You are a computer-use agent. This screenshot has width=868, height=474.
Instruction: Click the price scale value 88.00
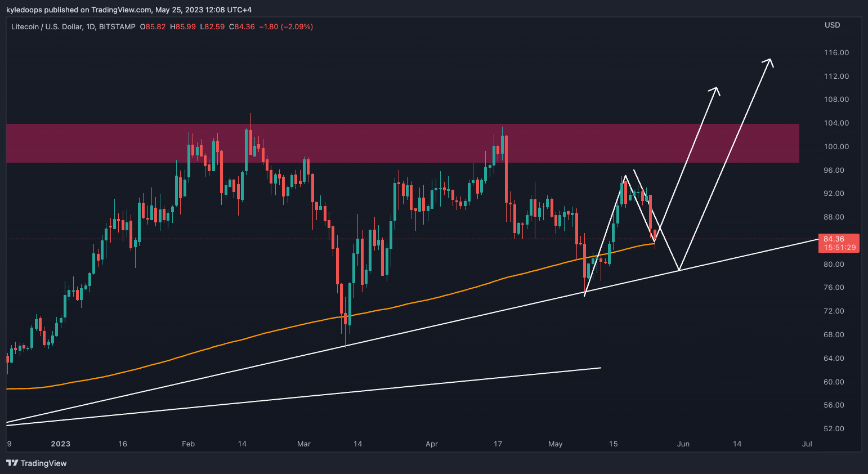tap(834, 217)
